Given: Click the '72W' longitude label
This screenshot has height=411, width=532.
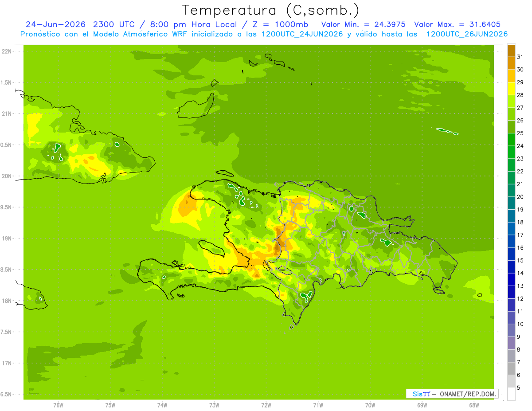Looking at the screenshot, I should (x=266, y=405).
